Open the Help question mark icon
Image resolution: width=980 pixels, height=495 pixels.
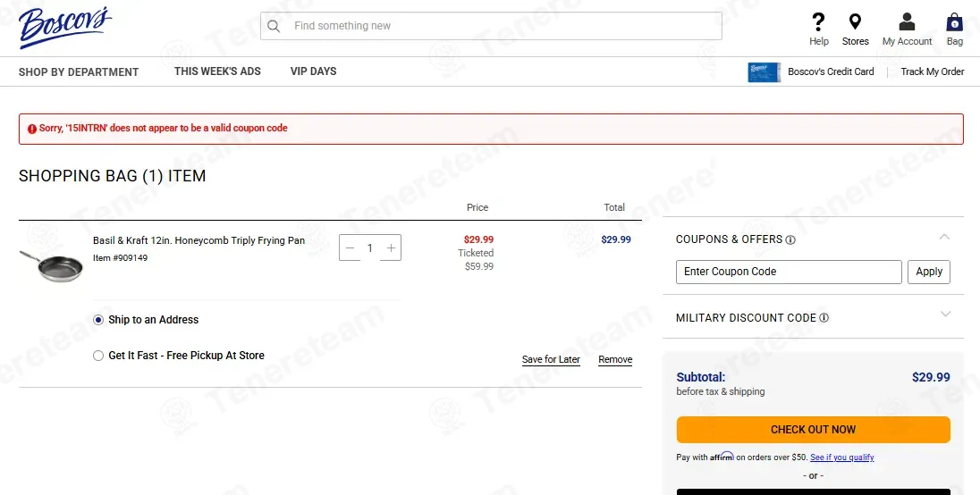tap(818, 22)
